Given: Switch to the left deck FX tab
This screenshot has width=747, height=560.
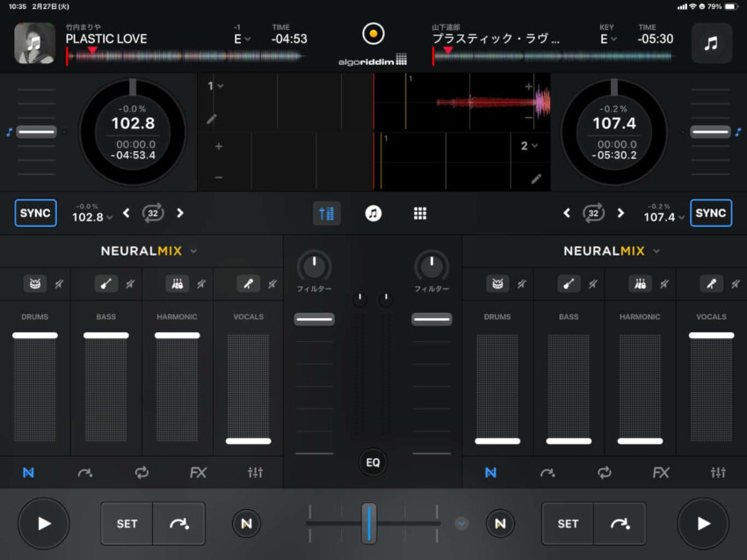Looking at the screenshot, I should (199, 473).
